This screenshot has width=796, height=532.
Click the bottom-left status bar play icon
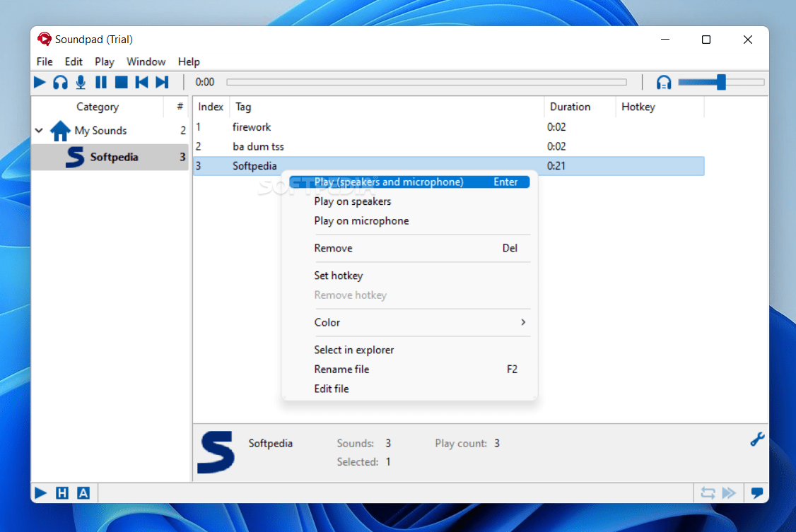pos(40,492)
